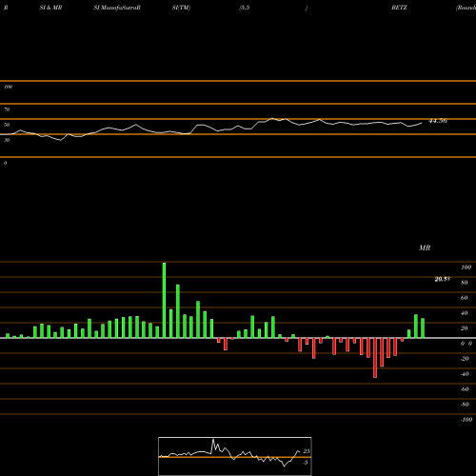Click the last green MR bar
Image resolution: width=476 pixels, height=476 pixels.
coord(423,328)
